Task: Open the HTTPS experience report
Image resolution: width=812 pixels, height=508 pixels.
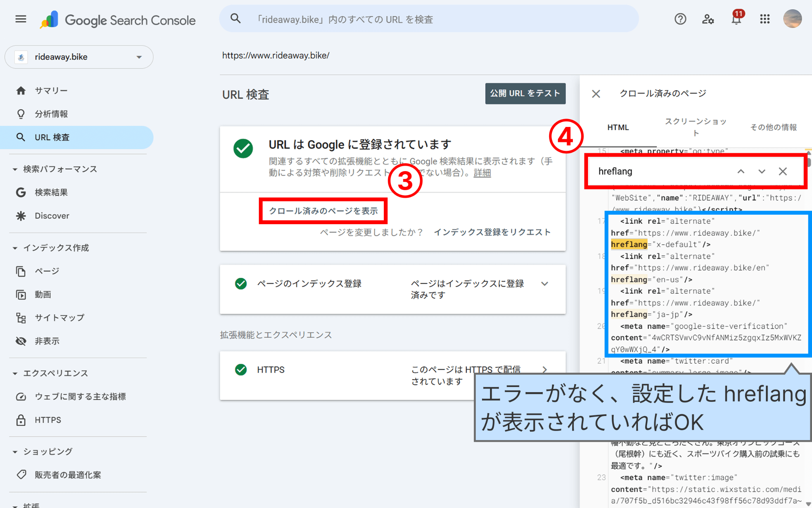Action: [48, 420]
